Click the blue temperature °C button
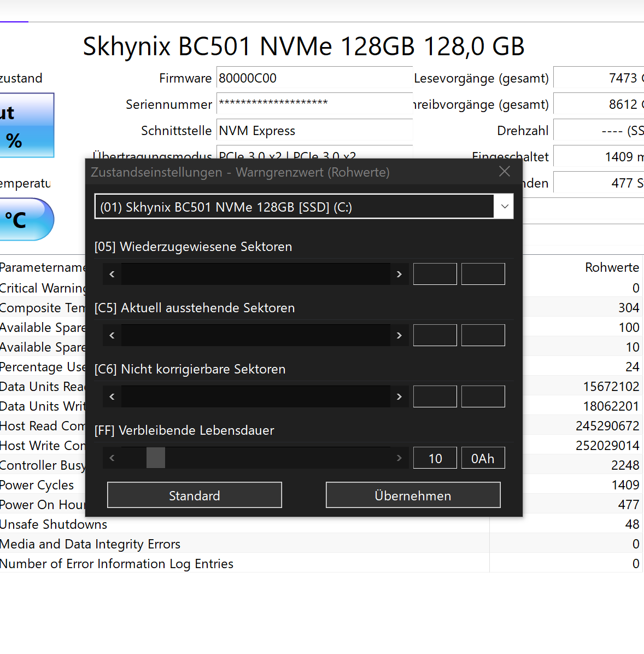644x654 pixels. (x=27, y=219)
